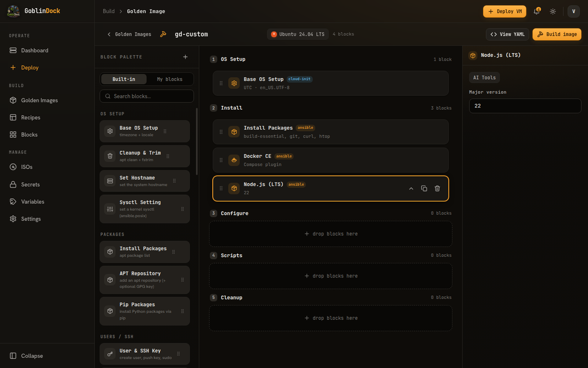Select the Scripts drop zone
Image resolution: width=588 pixels, height=368 pixels.
point(331,276)
